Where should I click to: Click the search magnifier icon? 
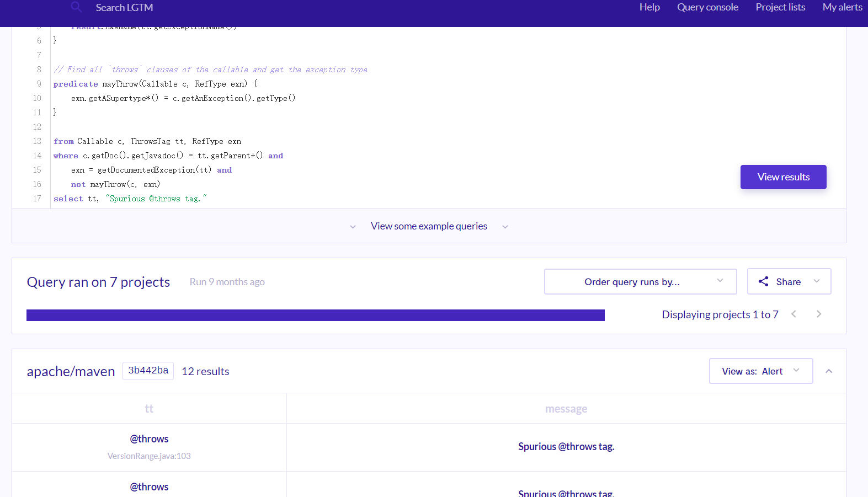click(x=76, y=7)
